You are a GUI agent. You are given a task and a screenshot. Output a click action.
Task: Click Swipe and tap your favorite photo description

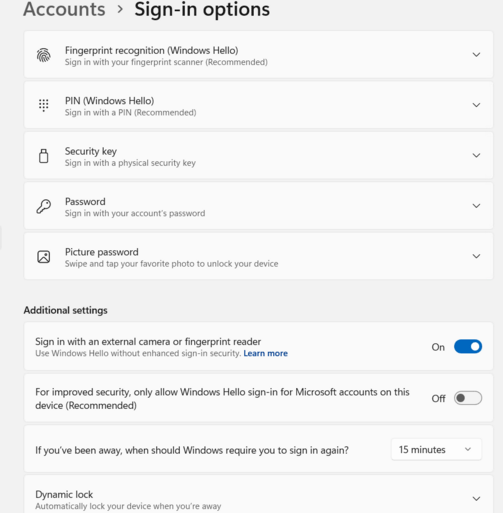(x=171, y=264)
